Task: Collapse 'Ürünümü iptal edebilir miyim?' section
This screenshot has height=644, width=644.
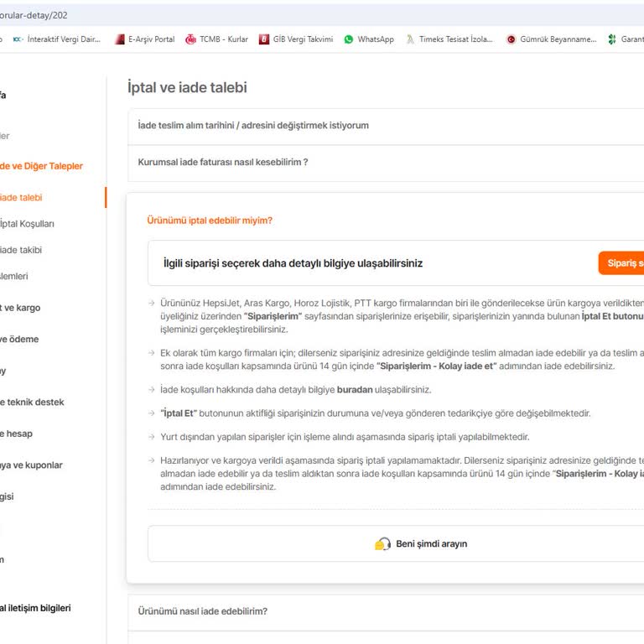Action: pos(210,221)
